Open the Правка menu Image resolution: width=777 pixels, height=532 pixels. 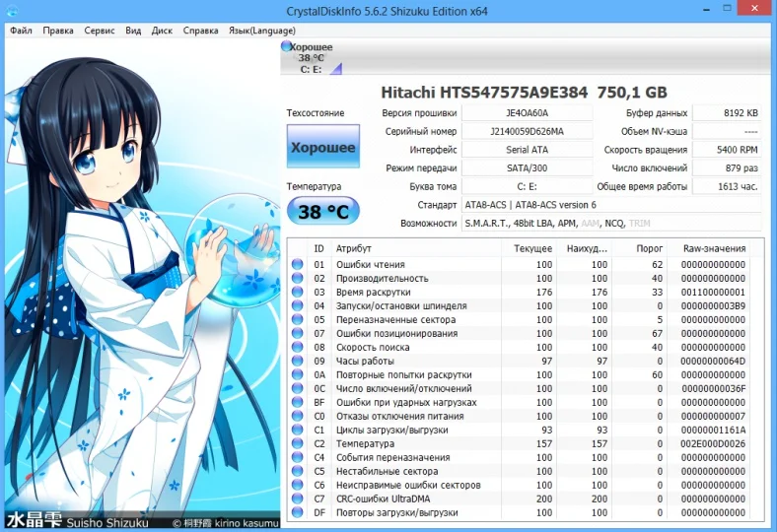coord(58,31)
